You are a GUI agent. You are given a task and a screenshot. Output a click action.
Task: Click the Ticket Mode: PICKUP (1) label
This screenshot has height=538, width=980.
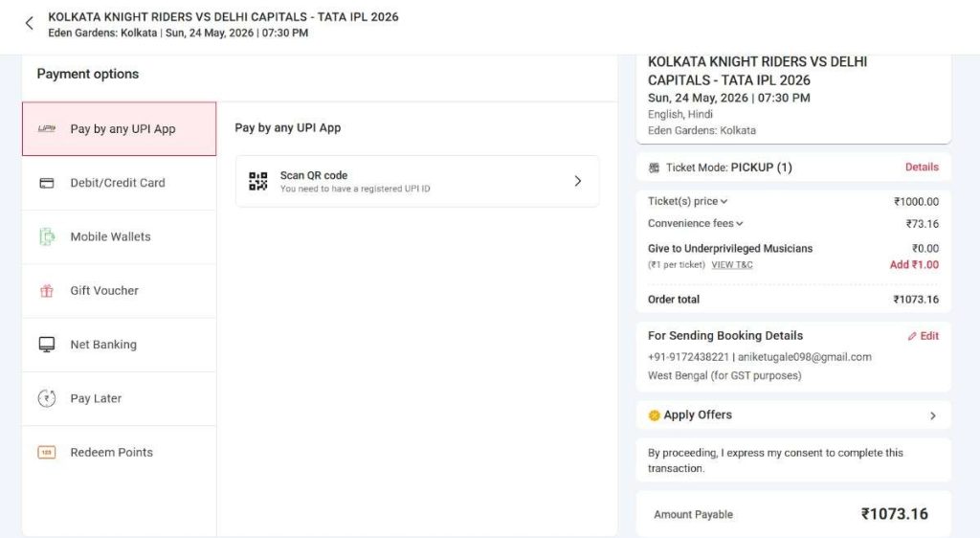(728, 168)
